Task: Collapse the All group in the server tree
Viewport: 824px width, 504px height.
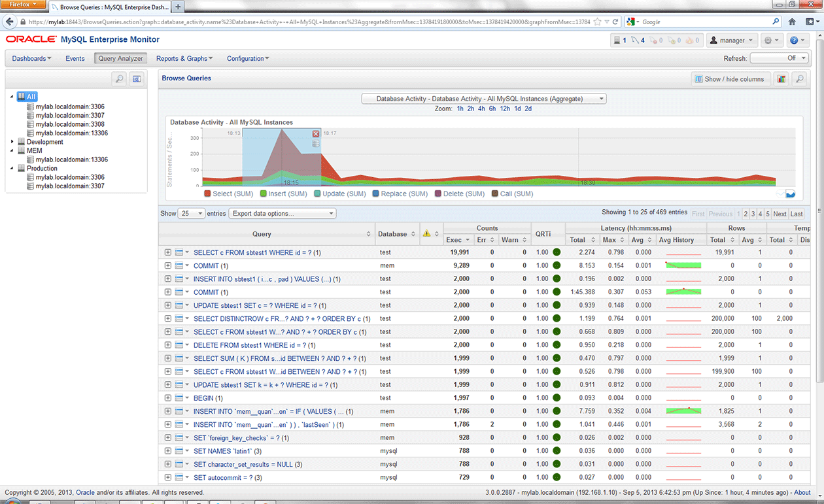Action: 12,97
